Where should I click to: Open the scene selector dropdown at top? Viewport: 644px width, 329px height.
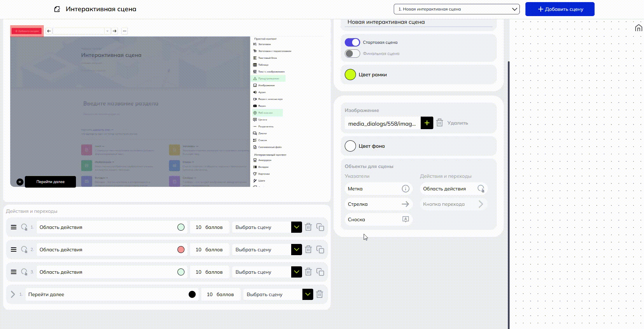pyautogui.click(x=456, y=9)
